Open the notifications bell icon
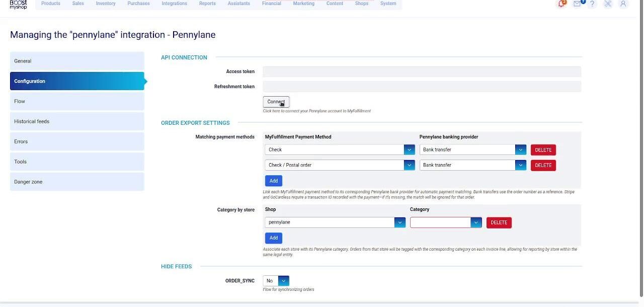Viewport: 644px width, 307px height. click(x=561, y=4)
